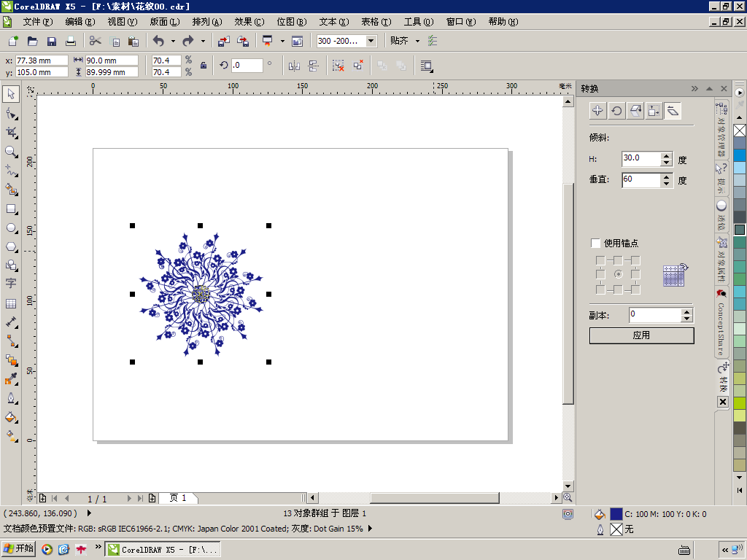Select the center anchor point radio
The width and height of the screenshot is (747, 560).
point(618,274)
